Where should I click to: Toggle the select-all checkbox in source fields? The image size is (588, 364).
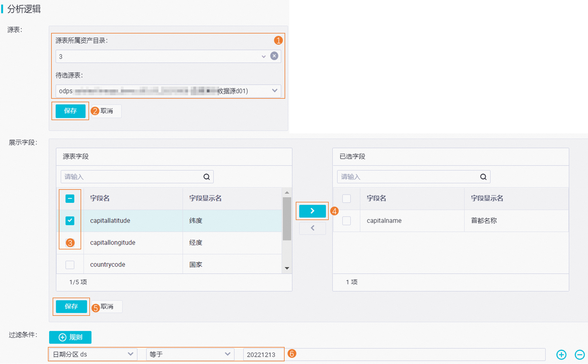(x=70, y=199)
